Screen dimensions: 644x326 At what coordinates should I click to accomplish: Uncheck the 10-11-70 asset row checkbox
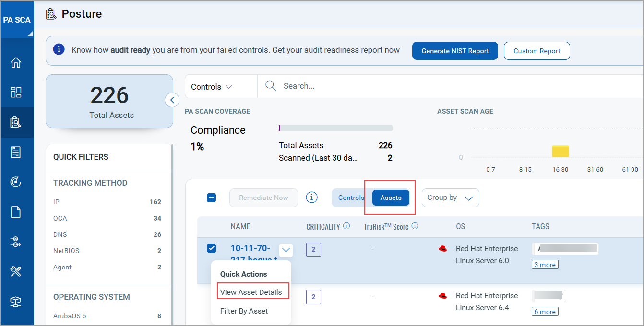point(212,248)
